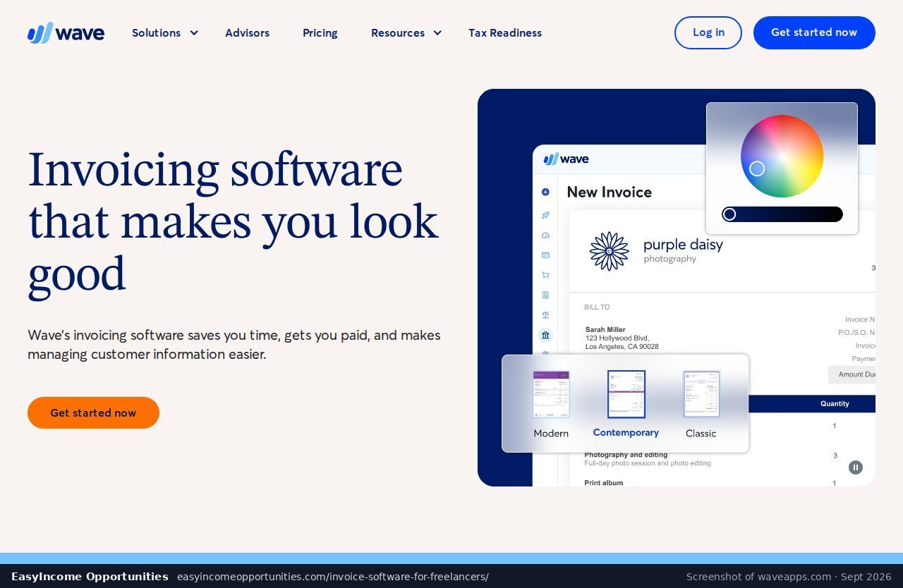The width and height of the screenshot is (903, 588).
Task: Click the Amount Due field
Action: [852, 374]
